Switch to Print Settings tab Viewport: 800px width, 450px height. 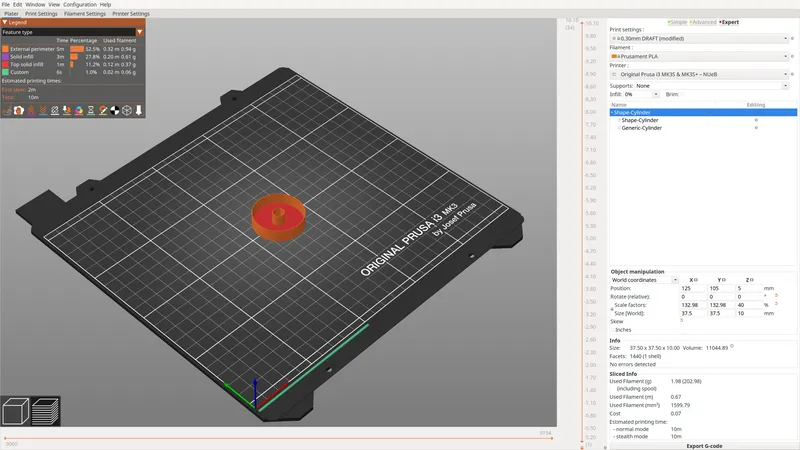tap(41, 13)
